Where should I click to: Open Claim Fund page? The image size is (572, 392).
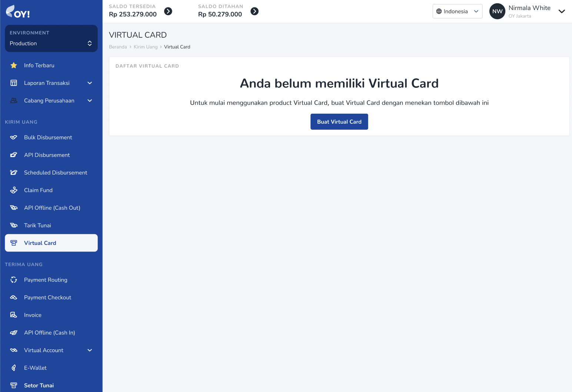point(51,190)
